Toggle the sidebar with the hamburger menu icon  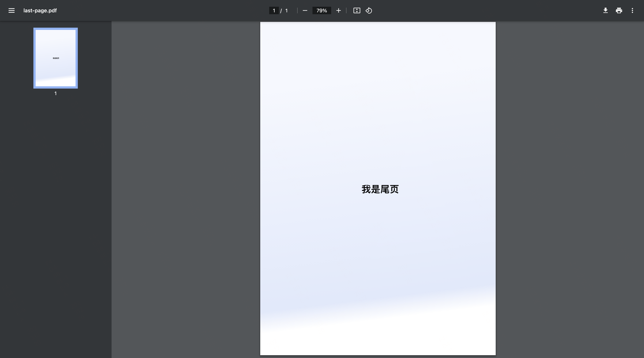(12, 10)
